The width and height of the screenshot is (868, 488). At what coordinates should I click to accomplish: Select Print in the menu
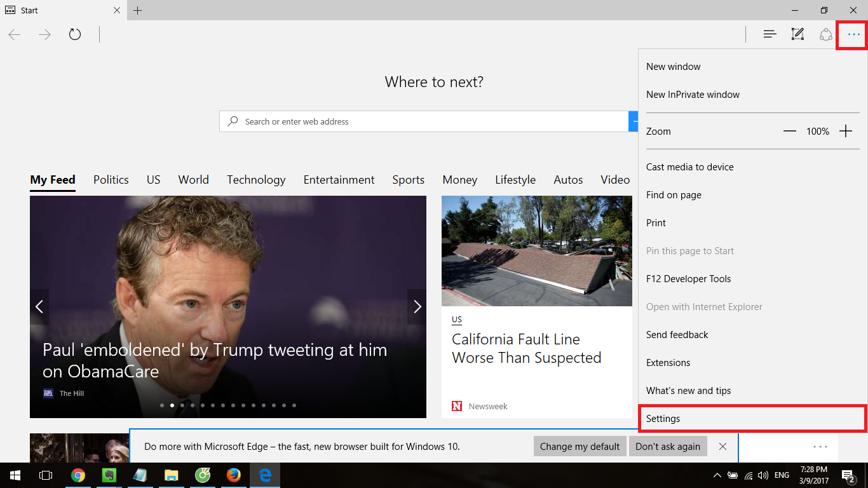click(753, 223)
